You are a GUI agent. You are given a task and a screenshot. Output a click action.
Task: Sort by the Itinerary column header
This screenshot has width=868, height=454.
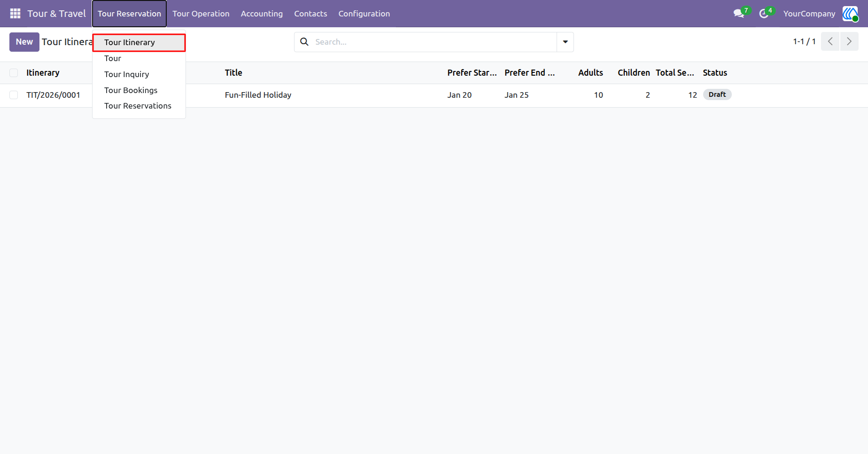click(x=43, y=73)
